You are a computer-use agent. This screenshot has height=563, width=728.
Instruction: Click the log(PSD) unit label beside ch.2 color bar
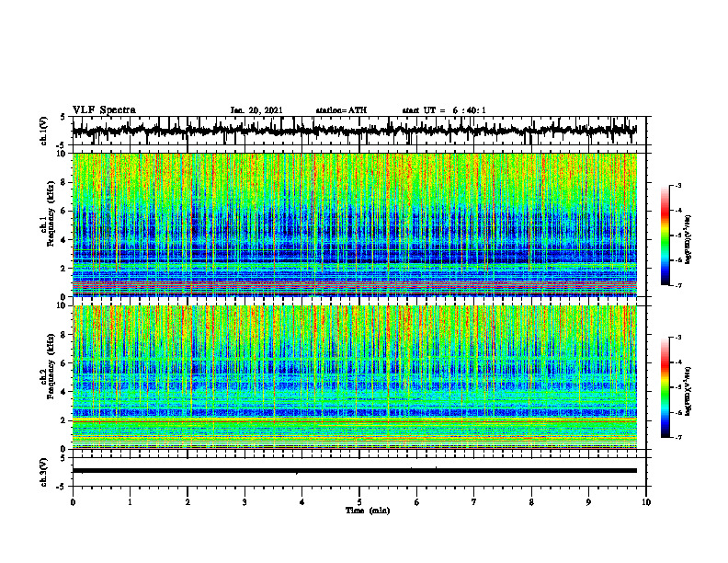pos(688,391)
